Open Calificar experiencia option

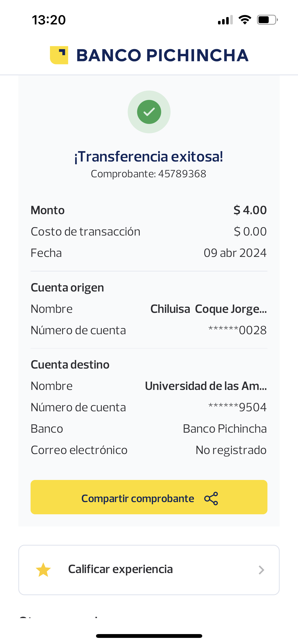tap(120, 569)
